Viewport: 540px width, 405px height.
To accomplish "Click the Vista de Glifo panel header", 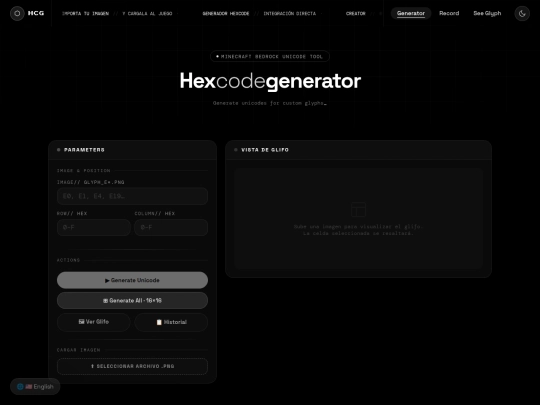I will 358,150.
